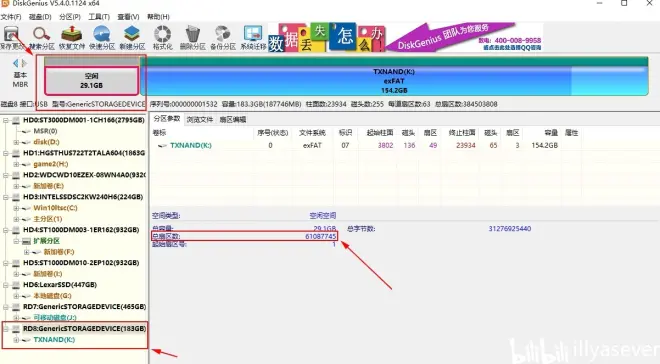Screen dimensions: 660x364
Task: Select 新加卷(E:) in the disk tree
Action: click(48, 186)
